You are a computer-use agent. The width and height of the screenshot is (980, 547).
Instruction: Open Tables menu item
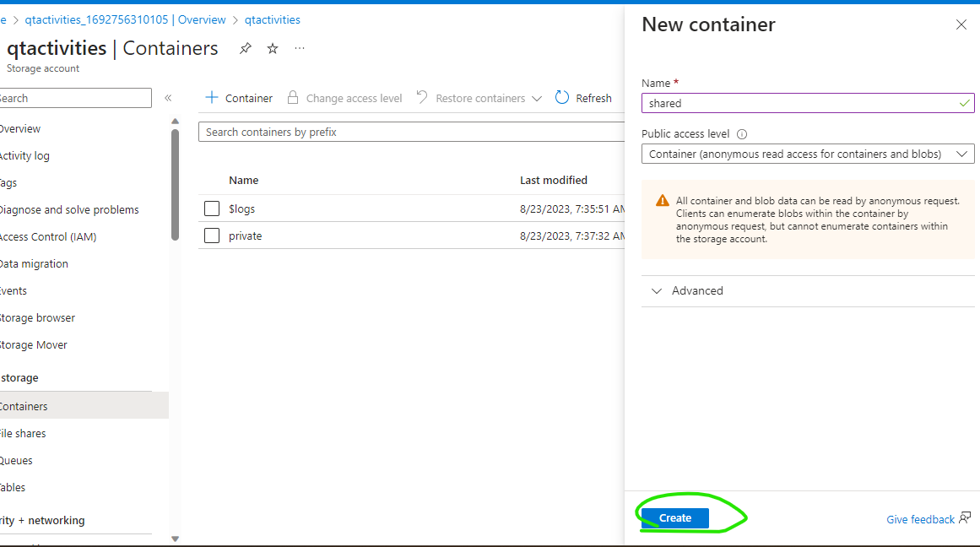(14, 487)
